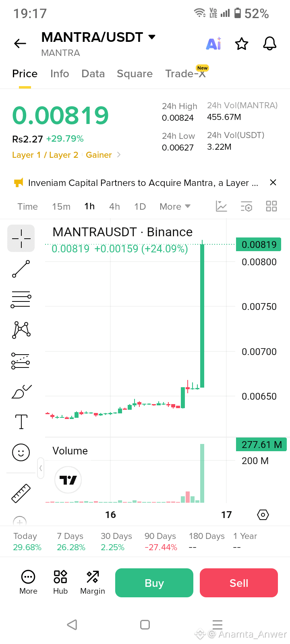Open the MANTRA/USDT pair dropdown
The width and height of the screenshot is (290, 644).
pyautogui.click(x=152, y=37)
